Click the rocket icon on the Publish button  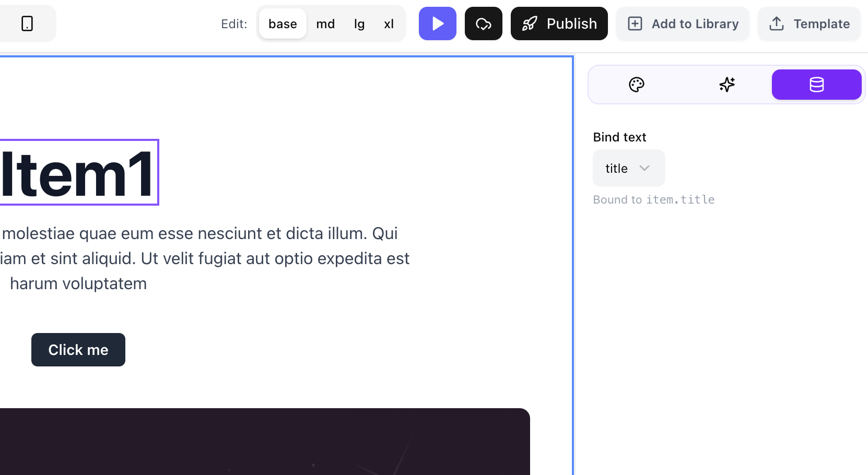tap(530, 23)
